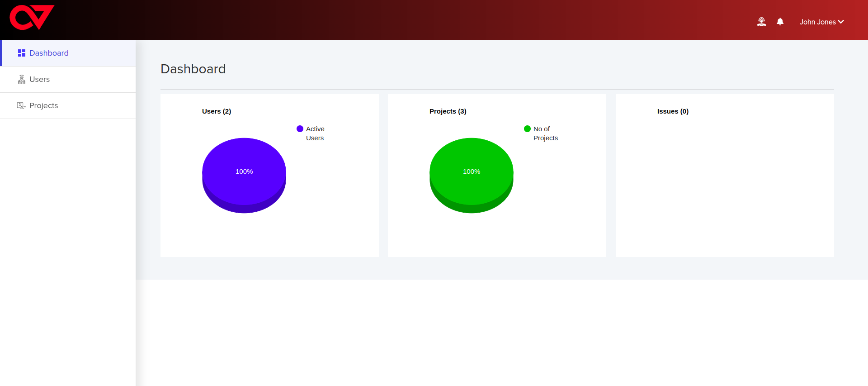The width and height of the screenshot is (868, 386).
Task: Click the Active Users legend label
Action: [315, 133]
